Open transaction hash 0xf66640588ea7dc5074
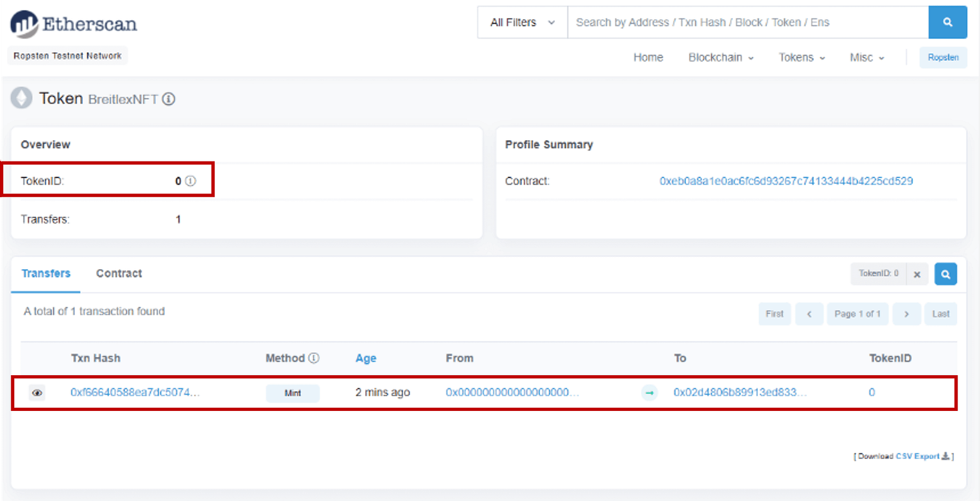980x501 pixels. point(135,392)
